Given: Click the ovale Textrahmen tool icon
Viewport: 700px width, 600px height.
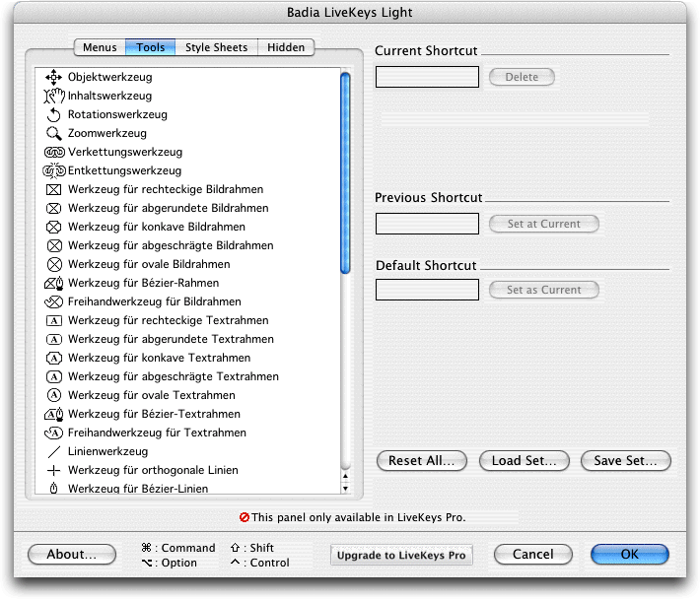Looking at the screenshot, I should tap(53, 395).
